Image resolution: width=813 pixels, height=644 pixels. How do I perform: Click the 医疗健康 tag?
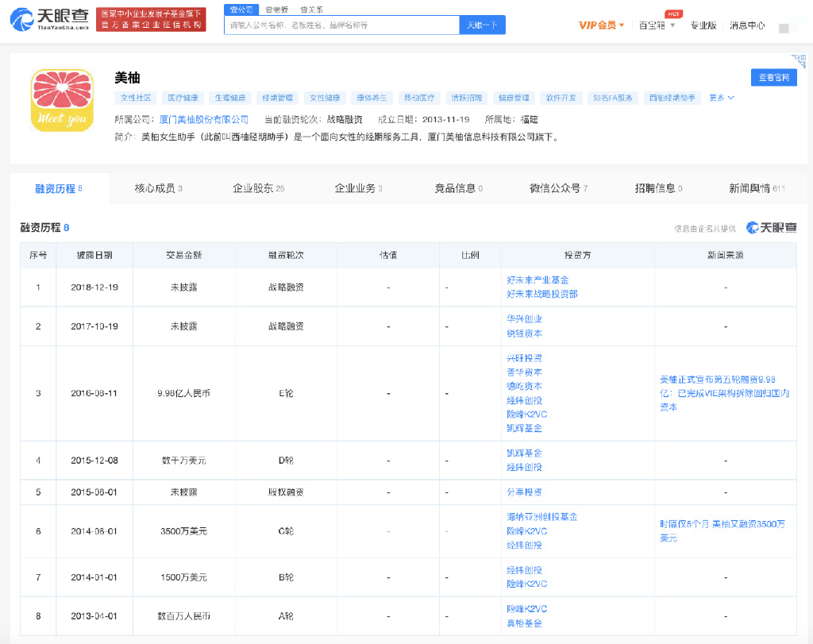(x=183, y=98)
